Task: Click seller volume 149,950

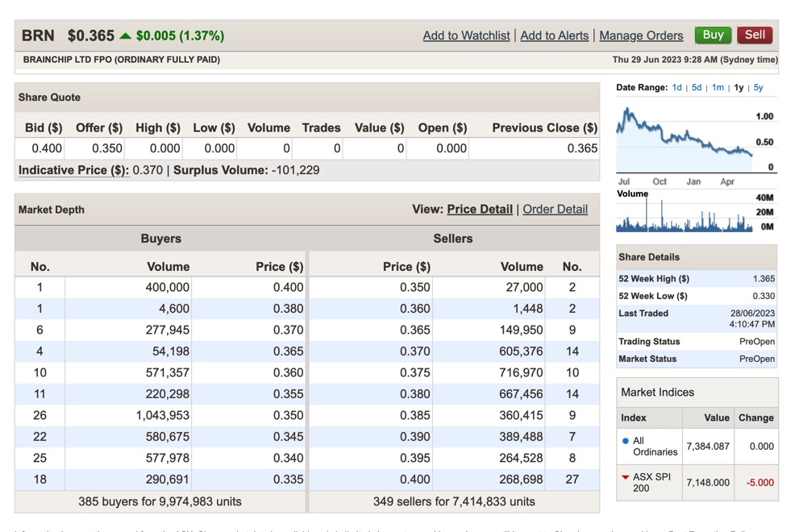Action: (521, 330)
